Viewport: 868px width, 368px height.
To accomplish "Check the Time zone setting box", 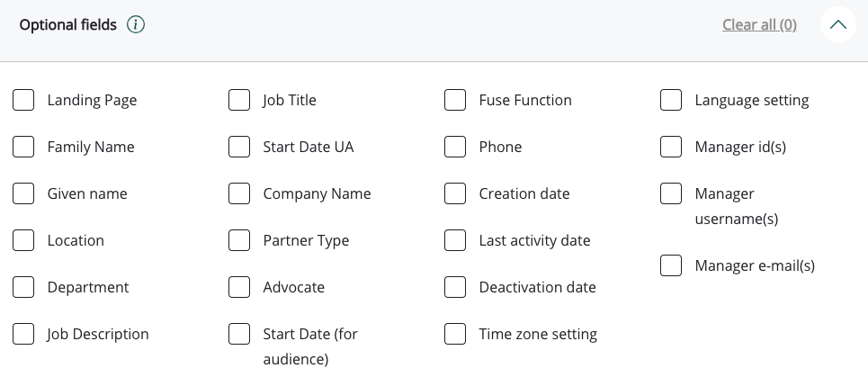I will tap(455, 334).
